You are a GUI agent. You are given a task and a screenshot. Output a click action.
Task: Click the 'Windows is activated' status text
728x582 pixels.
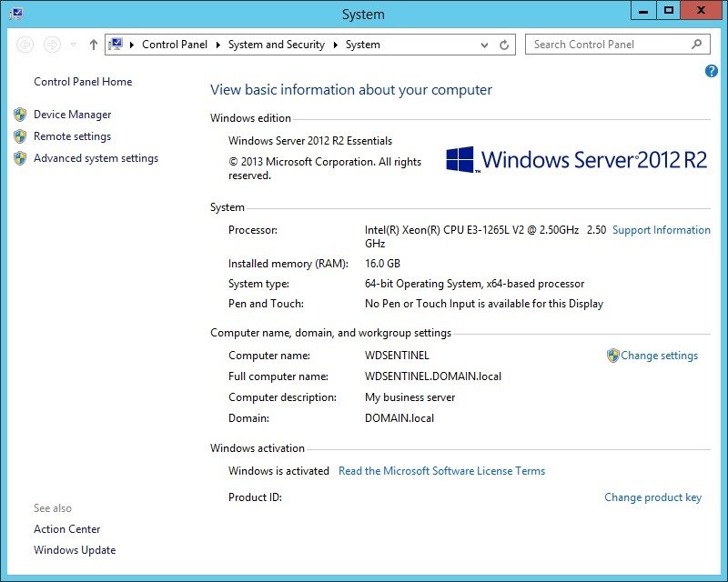(278, 471)
